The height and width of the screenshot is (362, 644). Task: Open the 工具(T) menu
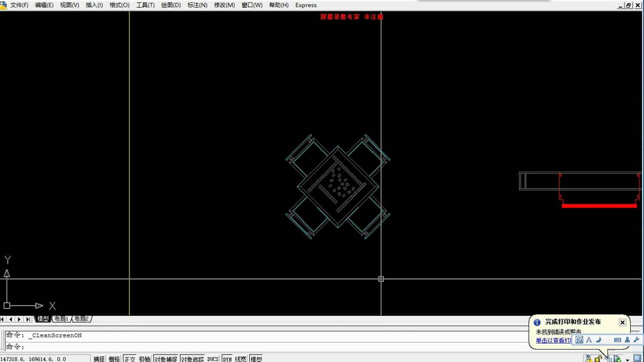pos(146,5)
